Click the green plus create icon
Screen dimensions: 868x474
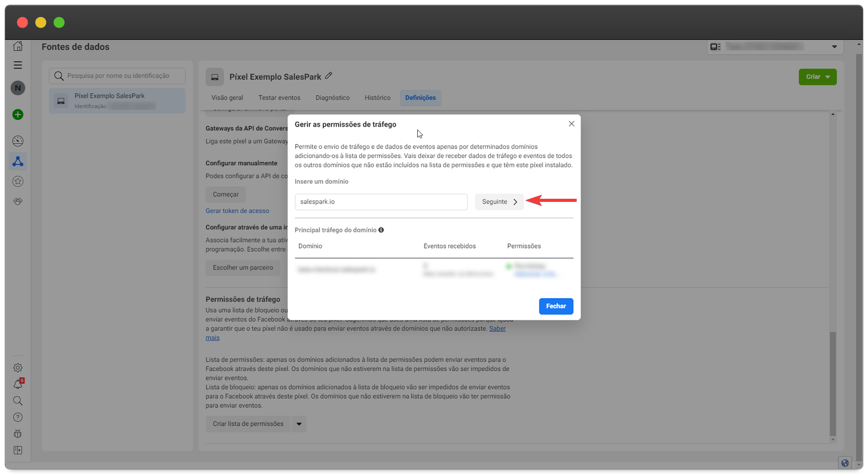coord(18,115)
